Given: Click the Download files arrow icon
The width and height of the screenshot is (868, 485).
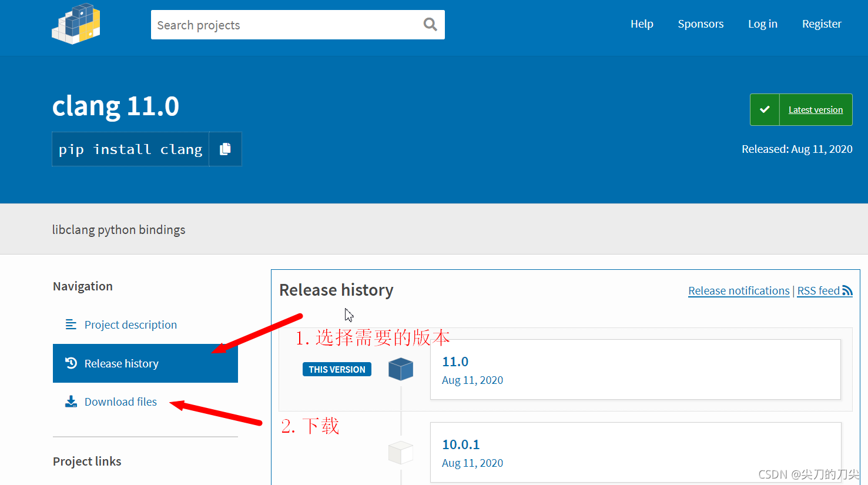Looking at the screenshot, I should (x=71, y=402).
